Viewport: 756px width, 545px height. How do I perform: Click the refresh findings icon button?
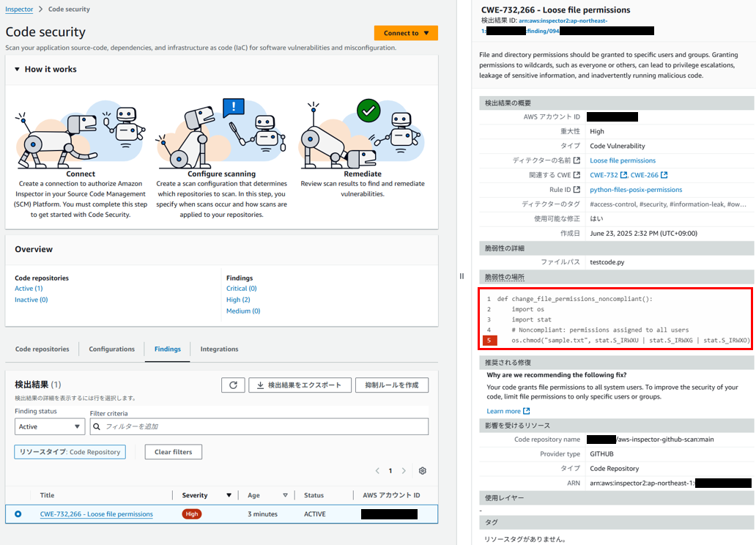pos(234,385)
